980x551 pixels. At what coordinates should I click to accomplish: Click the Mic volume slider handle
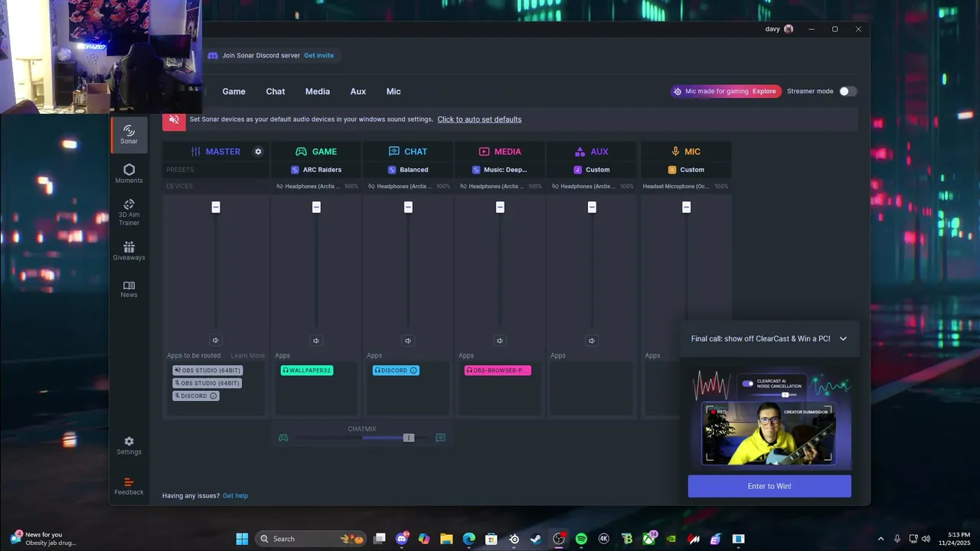point(686,207)
